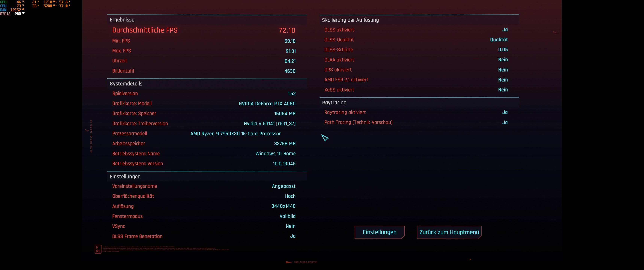
Task: Click Spielversion value 1.62
Action: tap(291, 94)
